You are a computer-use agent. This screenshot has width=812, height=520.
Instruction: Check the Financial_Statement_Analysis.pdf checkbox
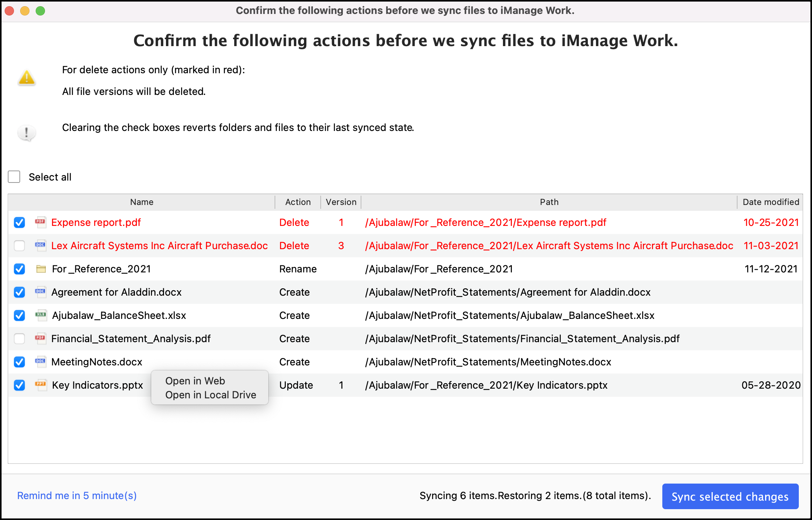pyautogui.click(x=19, y=339)
